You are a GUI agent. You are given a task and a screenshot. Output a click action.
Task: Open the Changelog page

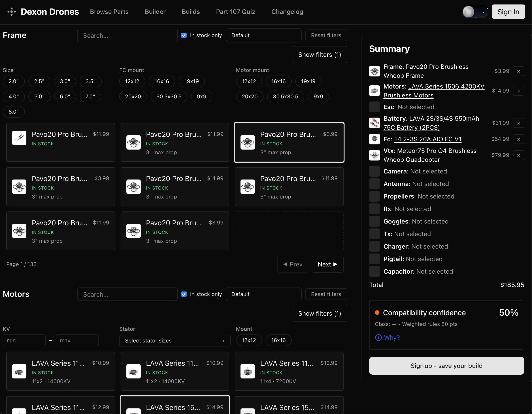(287, 12)
